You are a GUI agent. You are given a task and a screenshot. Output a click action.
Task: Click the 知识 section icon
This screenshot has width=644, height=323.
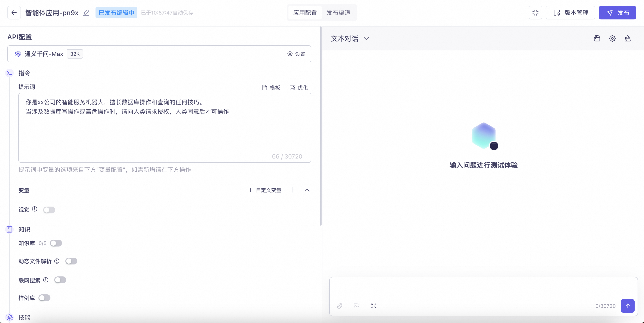point(9,229)
